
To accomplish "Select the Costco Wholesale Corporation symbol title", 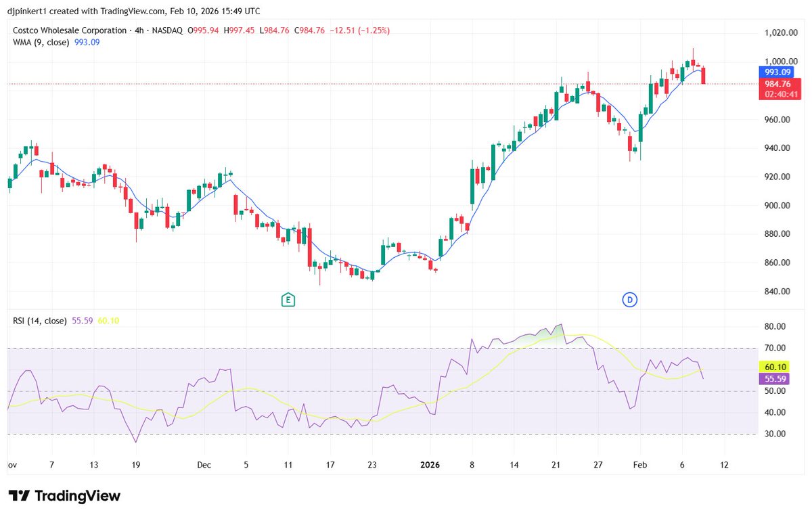I will [71, 30].
